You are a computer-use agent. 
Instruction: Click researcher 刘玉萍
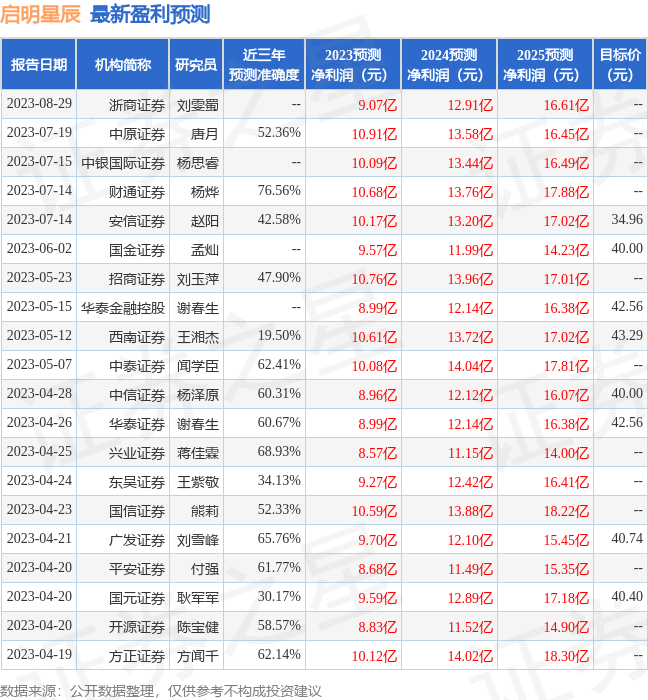(x=198, y=279)
